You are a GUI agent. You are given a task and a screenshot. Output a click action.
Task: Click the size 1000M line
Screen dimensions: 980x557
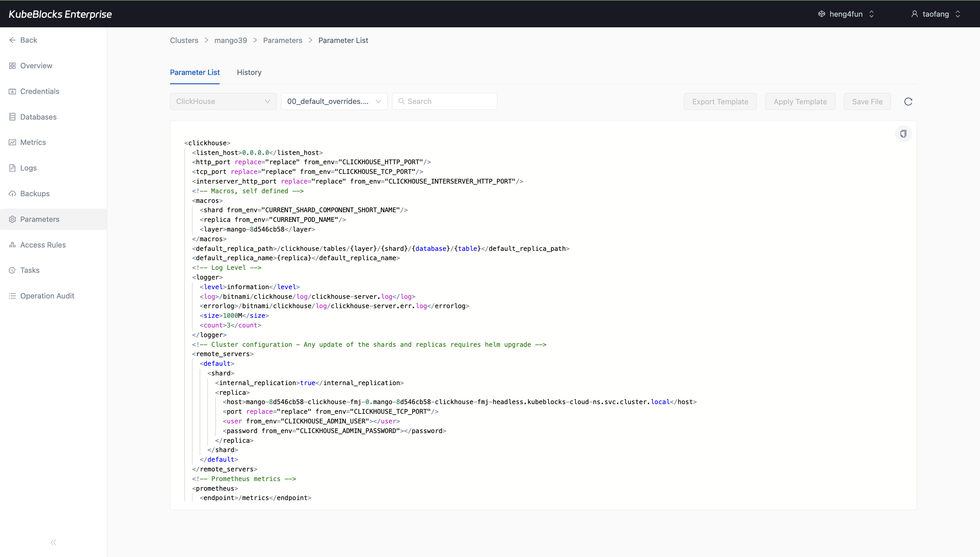pyautogui.click(x=234, y=315)
